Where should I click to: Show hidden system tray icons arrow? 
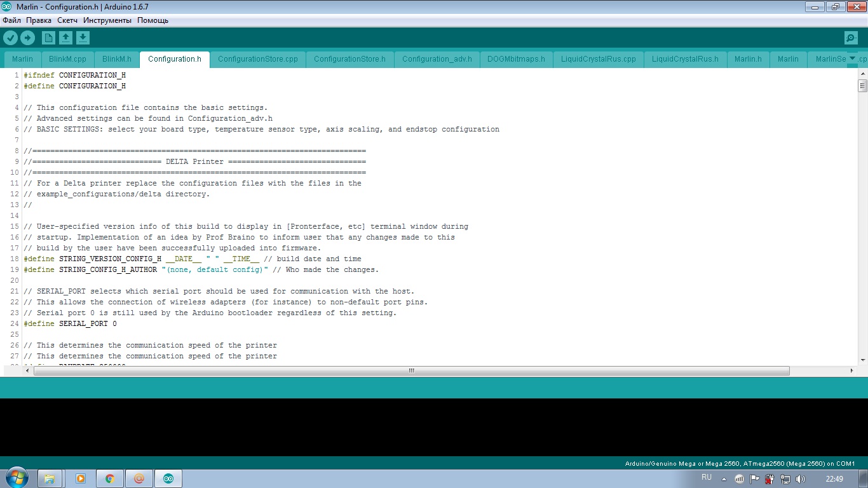tap(724, 479)
